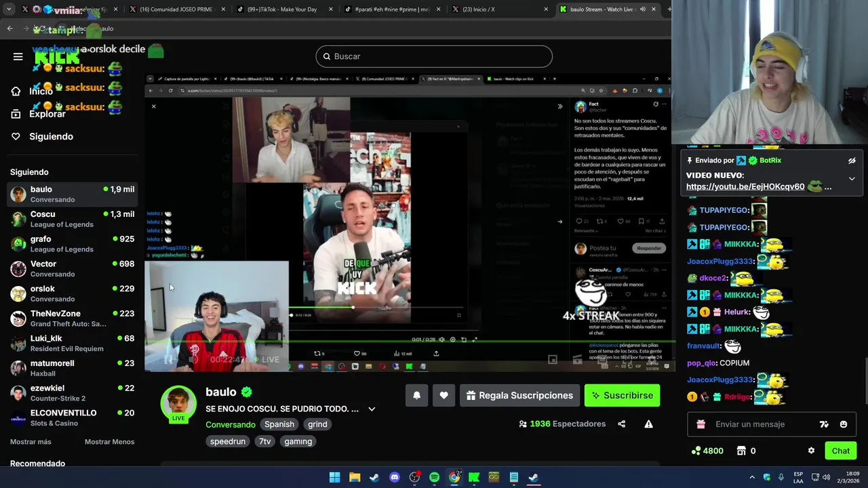Open File Explorer from taskbar
The image size is (868, 488).
[x=355, y=477]
